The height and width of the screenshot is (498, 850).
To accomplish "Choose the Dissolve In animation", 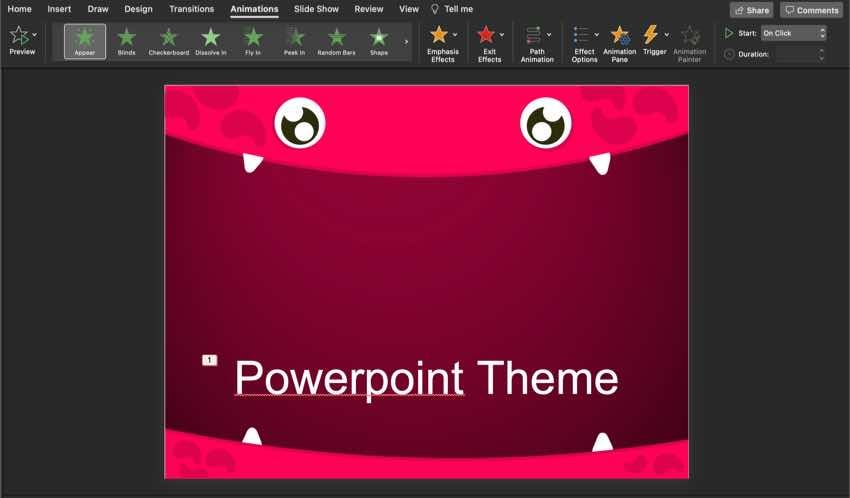I will [x=210, y=39].
